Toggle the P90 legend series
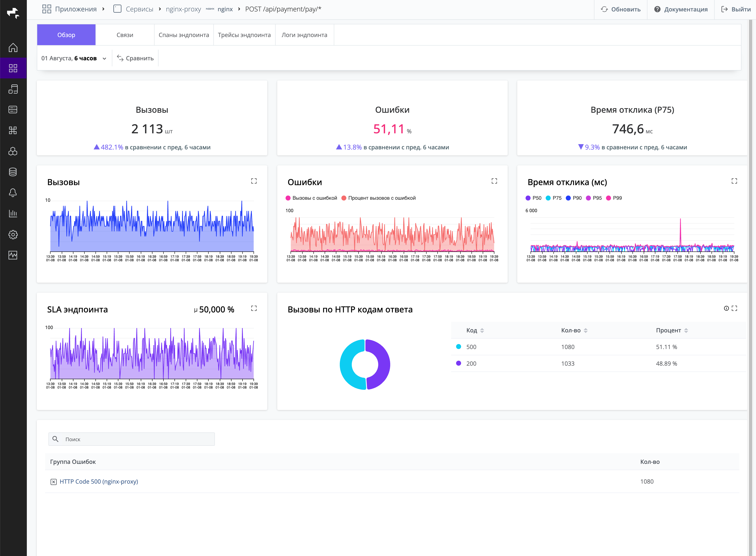756x556 pixels. (x=574, y=198)
